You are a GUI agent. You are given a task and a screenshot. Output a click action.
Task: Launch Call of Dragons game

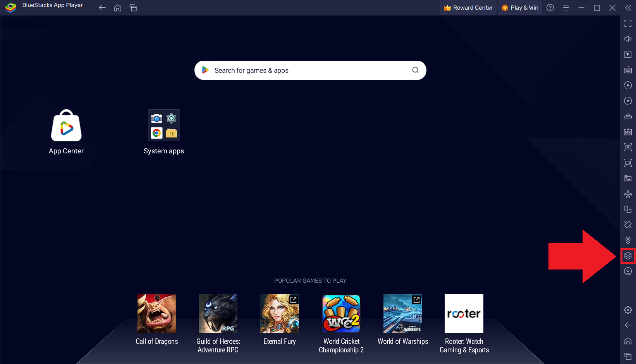click(156, 314)
